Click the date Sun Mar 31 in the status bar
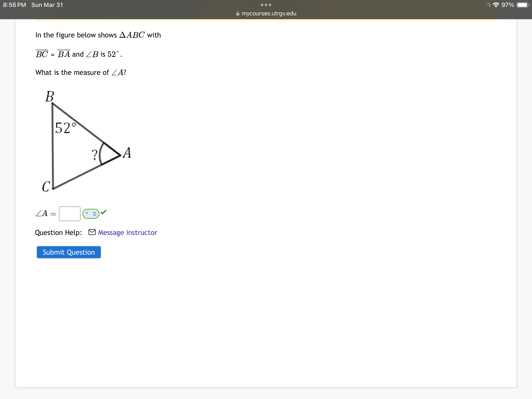Image resolution: width=532 pixels, height=399 pixels. (47, 5)
